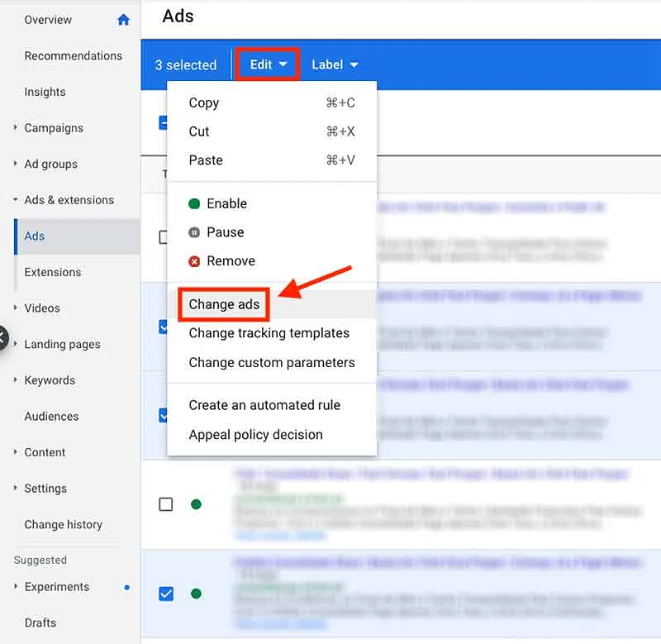Expand the Keywords section arrow
This screenshot has height=644, width=661.
(15, 379)
